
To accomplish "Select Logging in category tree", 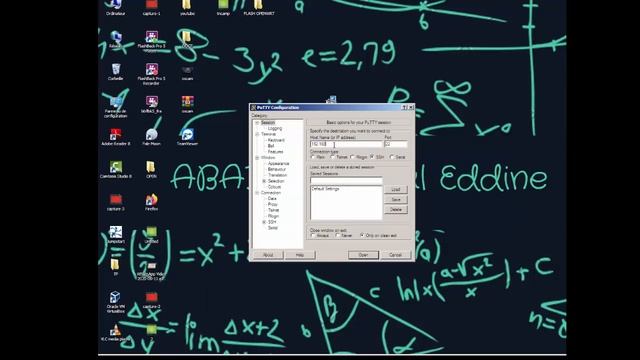I will tap(275, 129).
